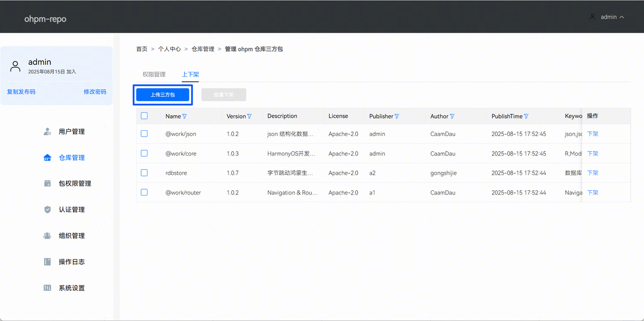
Task: Open the Publisher column filter dropdown
Action: (397, 116)
